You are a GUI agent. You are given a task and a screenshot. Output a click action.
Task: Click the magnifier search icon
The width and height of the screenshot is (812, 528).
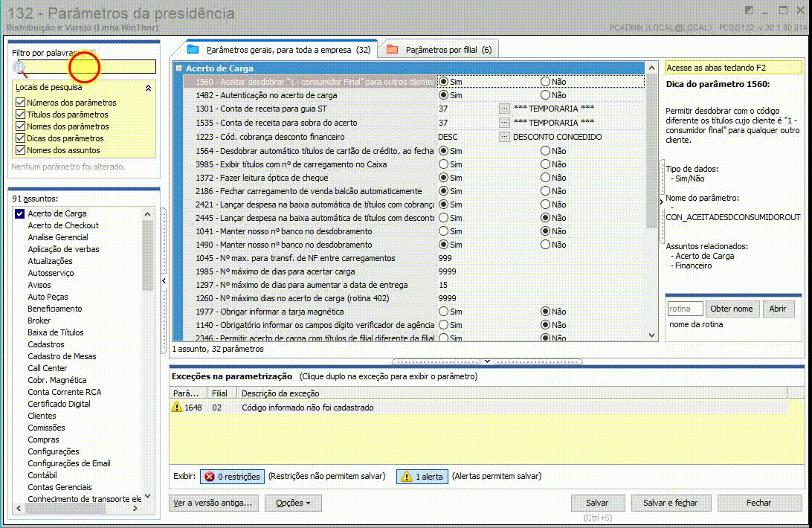click(21, 69)
